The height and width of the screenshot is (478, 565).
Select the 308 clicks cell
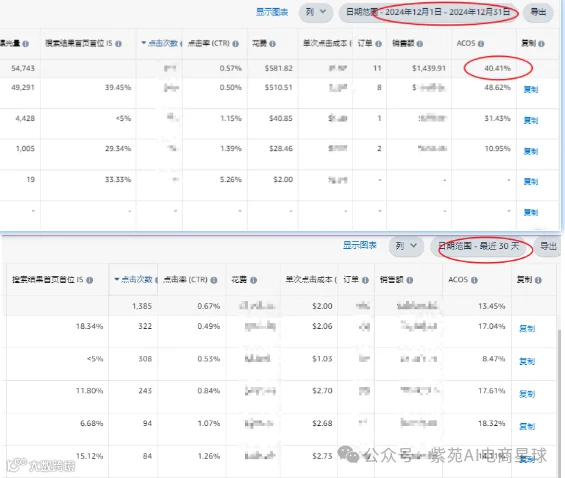145,359
